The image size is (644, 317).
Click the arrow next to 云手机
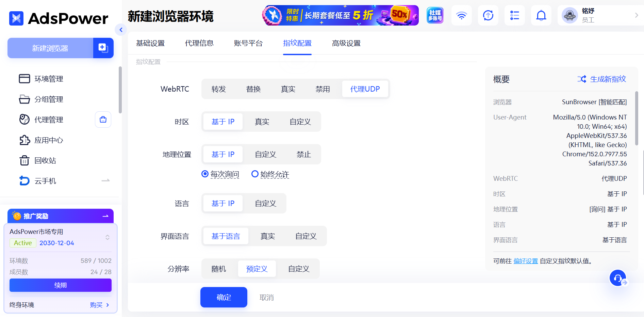click(105, 180)
